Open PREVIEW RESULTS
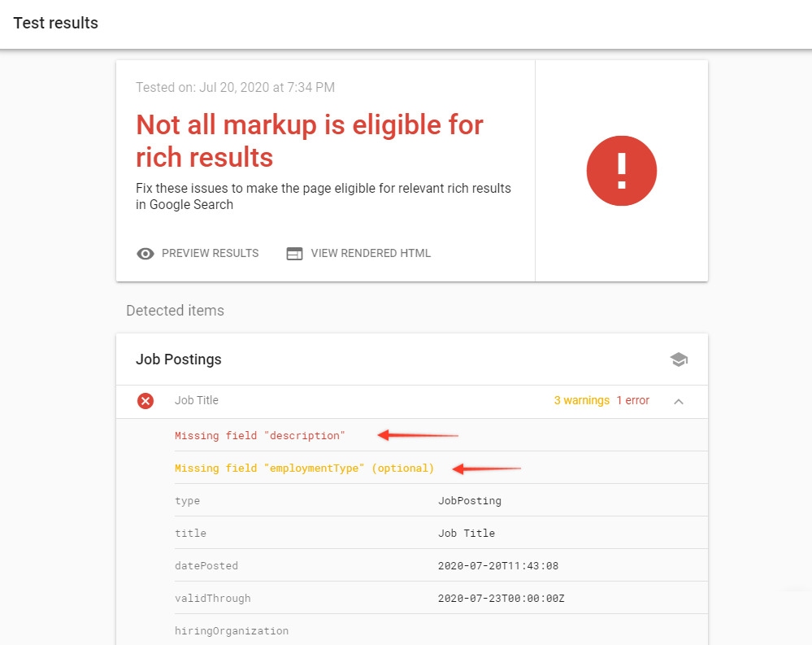Image resolution: width=812 pixels, height=645 pixels. coord(210,254)
